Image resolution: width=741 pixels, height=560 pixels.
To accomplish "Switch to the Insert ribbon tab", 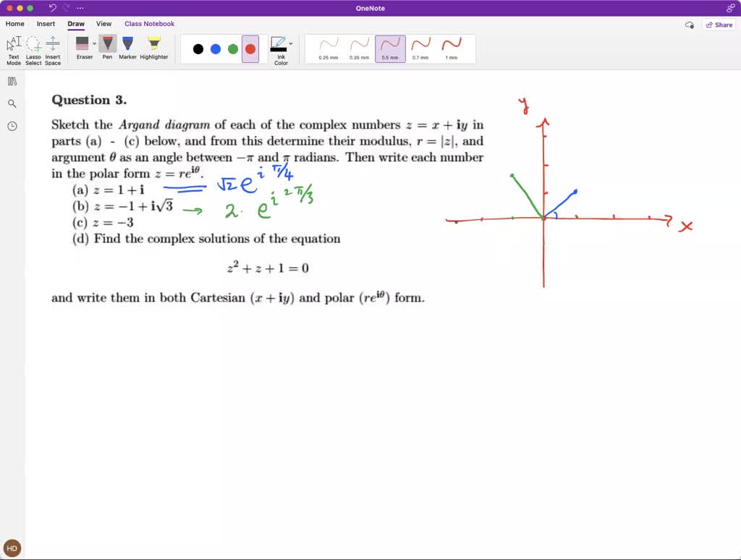I will tap(46, 23).
